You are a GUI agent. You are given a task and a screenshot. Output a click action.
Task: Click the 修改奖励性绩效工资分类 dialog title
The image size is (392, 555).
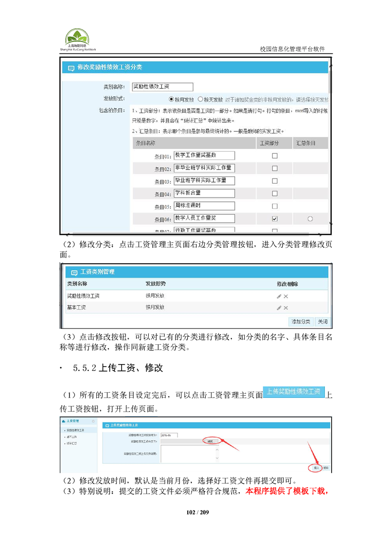coord(110,67)
